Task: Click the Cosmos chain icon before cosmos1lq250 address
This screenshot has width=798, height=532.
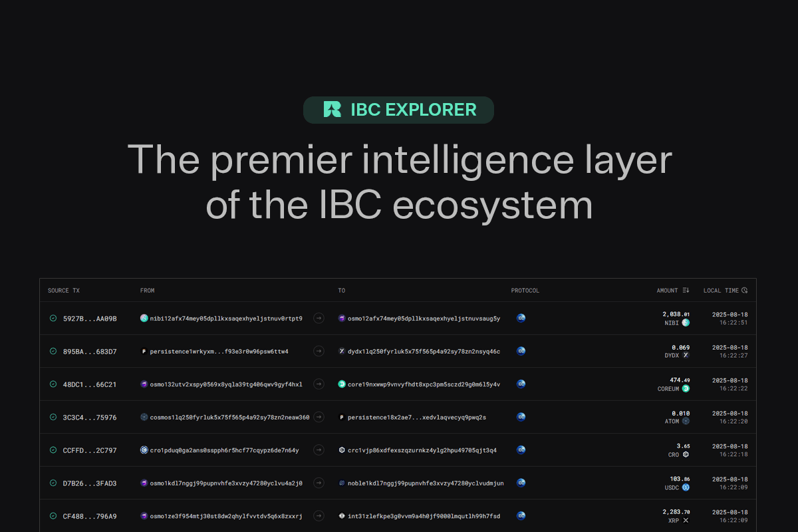Action: click(144, 417)
